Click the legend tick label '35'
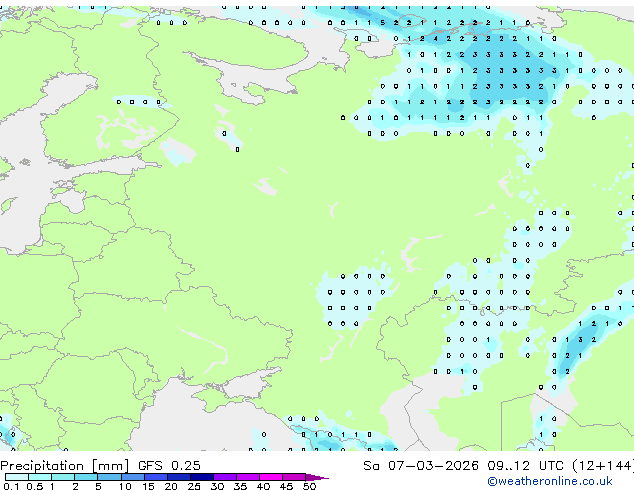 (240, 486)
